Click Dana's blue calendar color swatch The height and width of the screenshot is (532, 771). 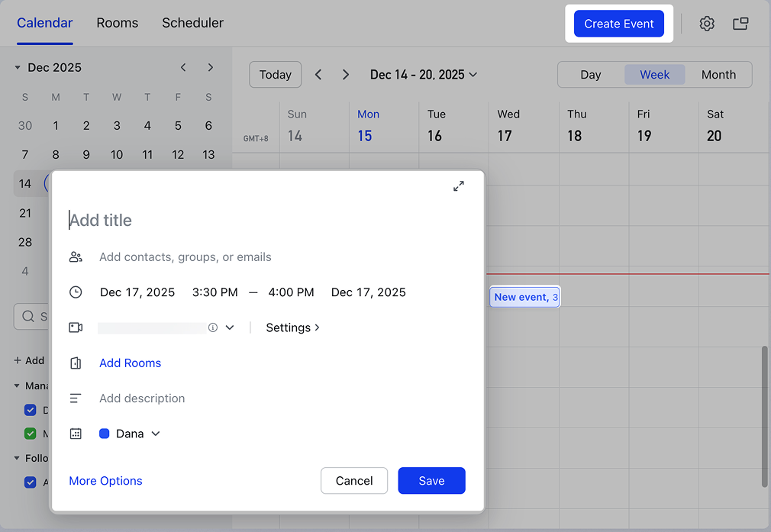coord(105,434)
